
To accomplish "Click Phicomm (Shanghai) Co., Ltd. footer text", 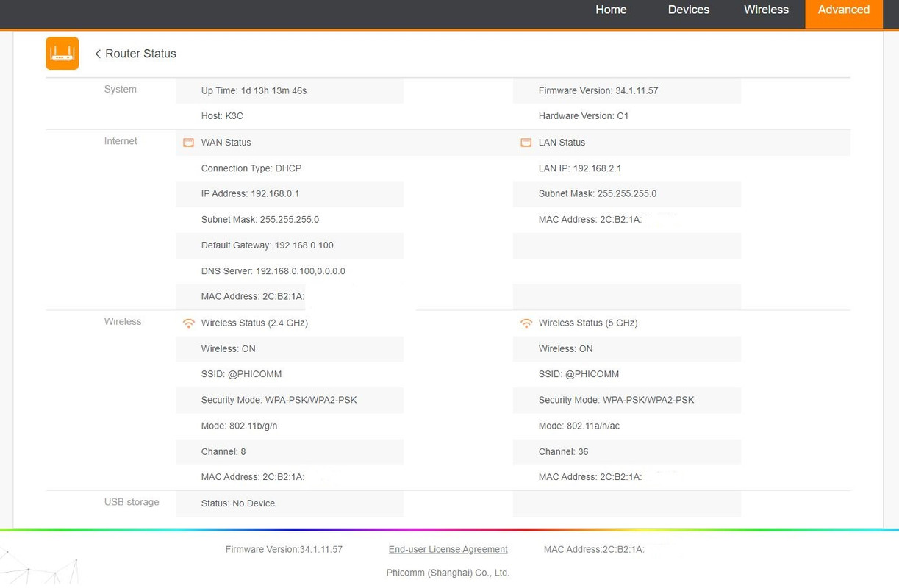I will (x=448, y=573).
